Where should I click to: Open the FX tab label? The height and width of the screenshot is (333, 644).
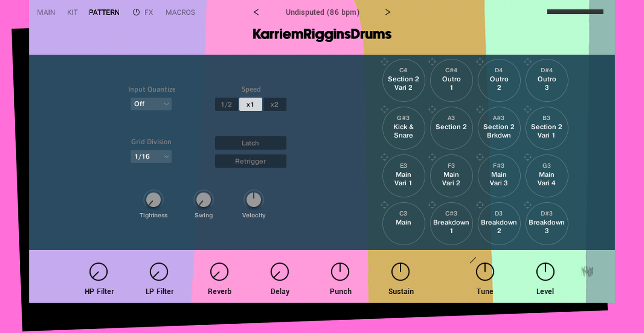point(149,12)
